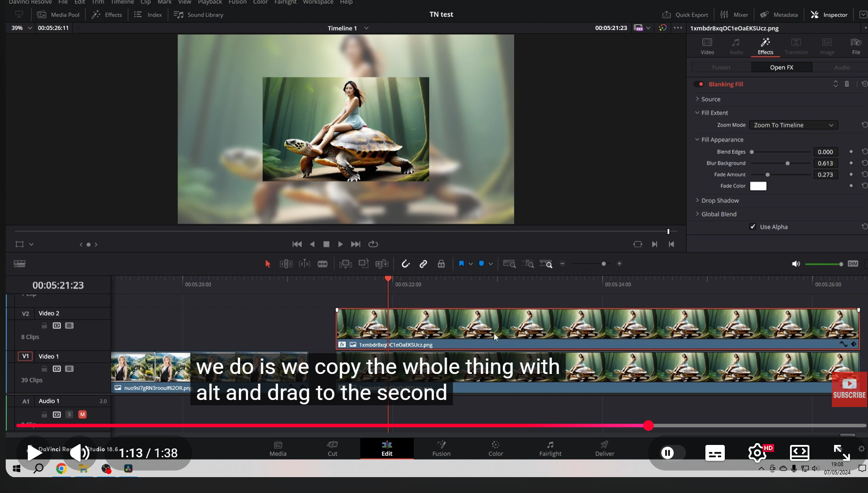The width and height of the screenshot is (868, 493).
Task: Click the Blur Background slider
Action: click(x=781, y=163)
